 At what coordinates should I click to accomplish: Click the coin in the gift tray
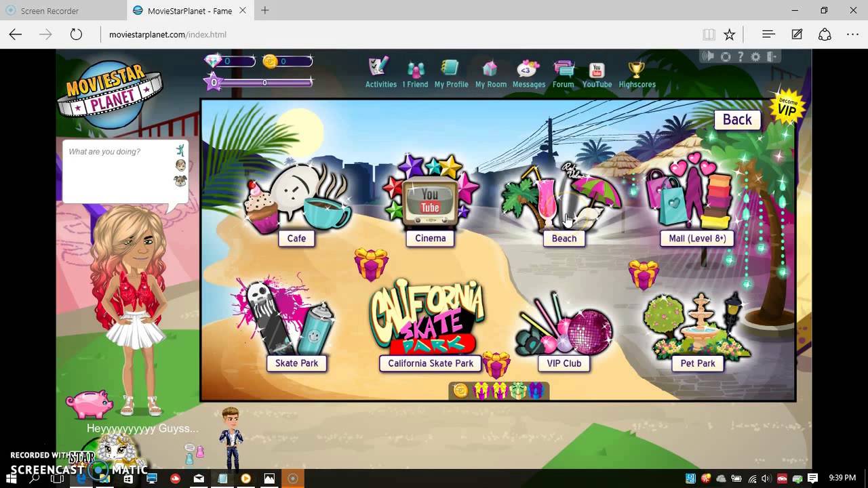[460, 390]
